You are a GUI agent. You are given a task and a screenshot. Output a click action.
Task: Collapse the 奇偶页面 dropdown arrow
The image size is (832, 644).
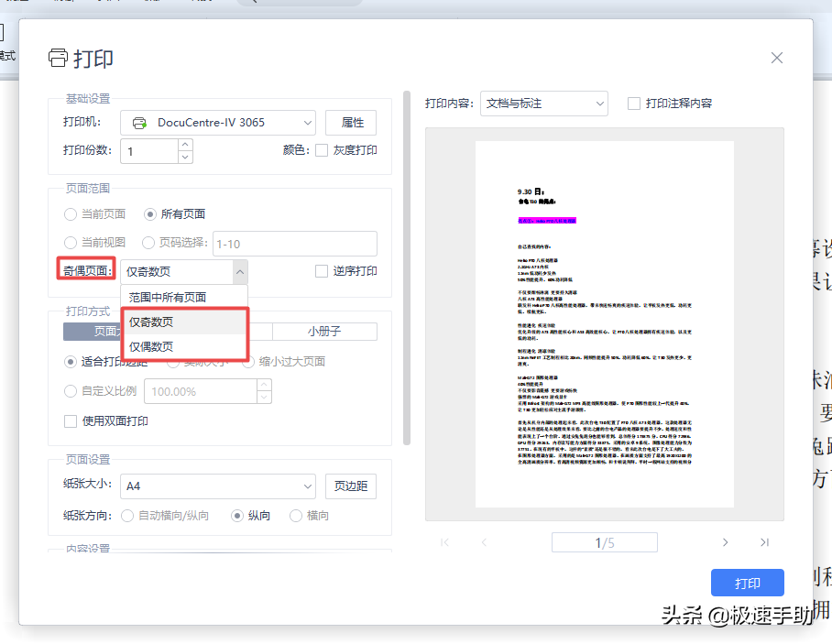tap(240, 271)
